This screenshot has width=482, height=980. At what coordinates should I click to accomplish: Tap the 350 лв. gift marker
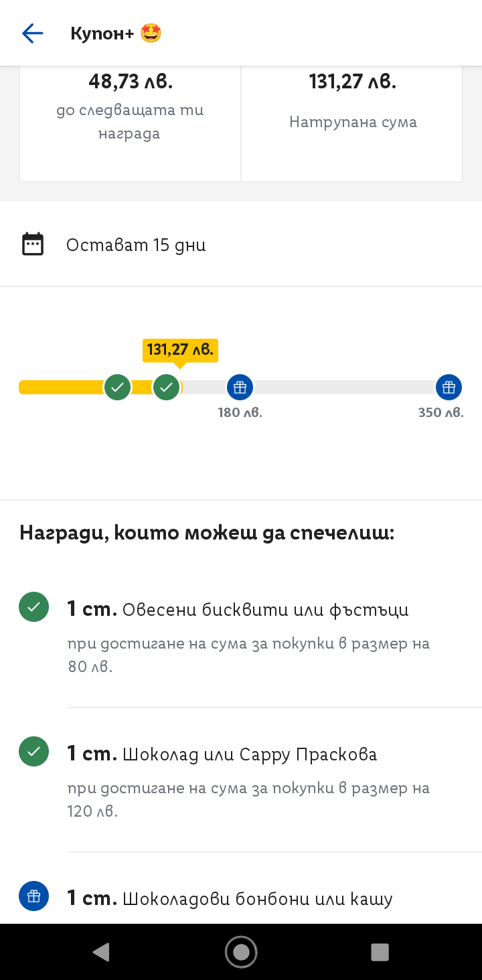click(x=449, y=387)
